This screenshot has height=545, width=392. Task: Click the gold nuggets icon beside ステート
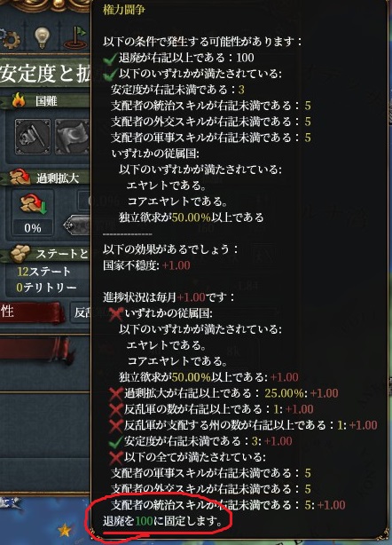(x=20, y=253)
